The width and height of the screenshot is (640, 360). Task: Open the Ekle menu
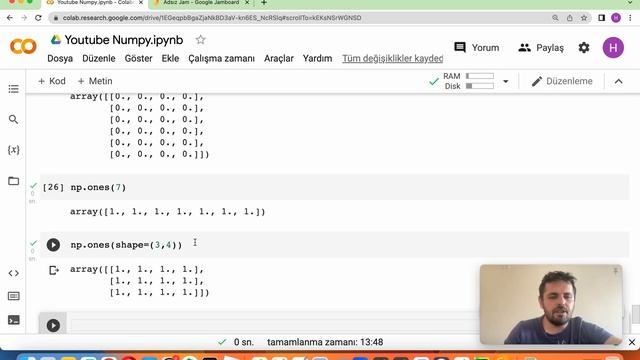pos(170,58)
